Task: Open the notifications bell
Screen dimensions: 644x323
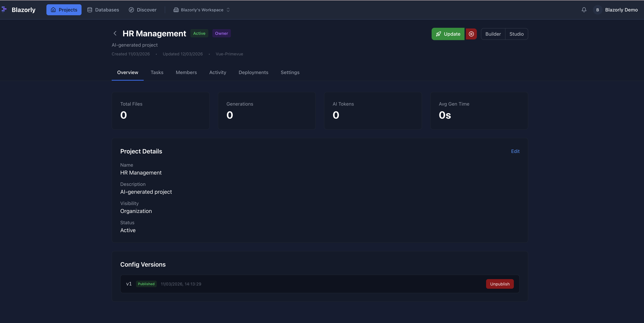Action: 584,10
